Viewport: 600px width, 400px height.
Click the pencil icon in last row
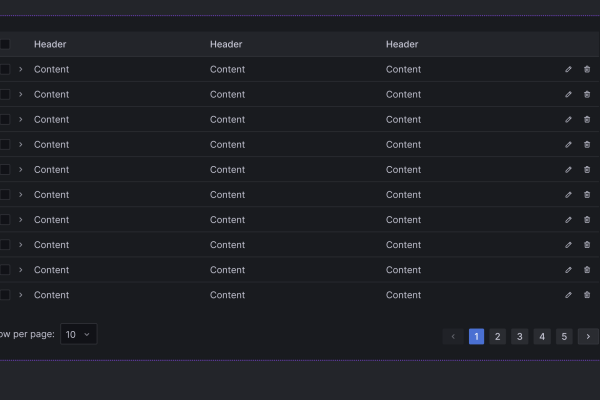tap(569, 295)
